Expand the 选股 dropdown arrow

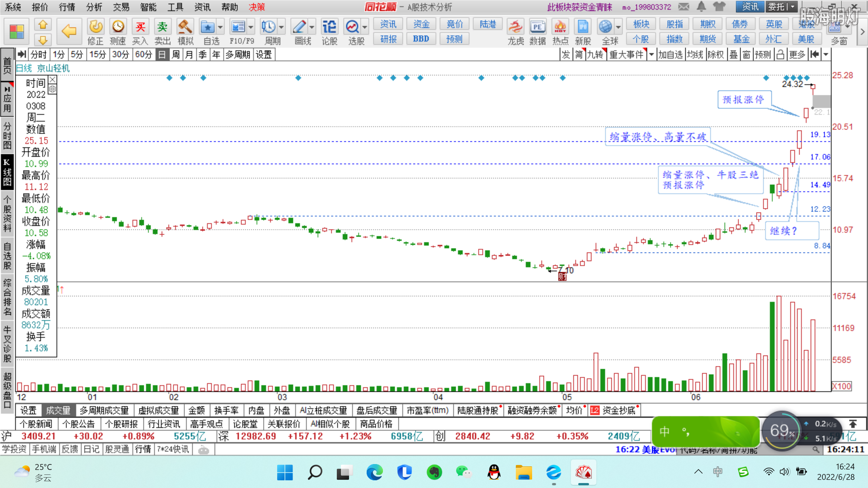pyautogui.click(x=365, y=27)
